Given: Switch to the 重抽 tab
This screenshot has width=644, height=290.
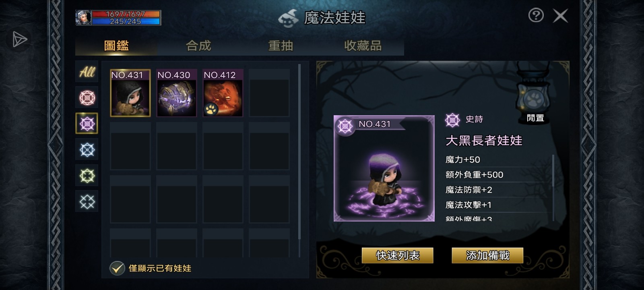Looking at the screenshot, I should pyautogui.click(x=281, y=46).
